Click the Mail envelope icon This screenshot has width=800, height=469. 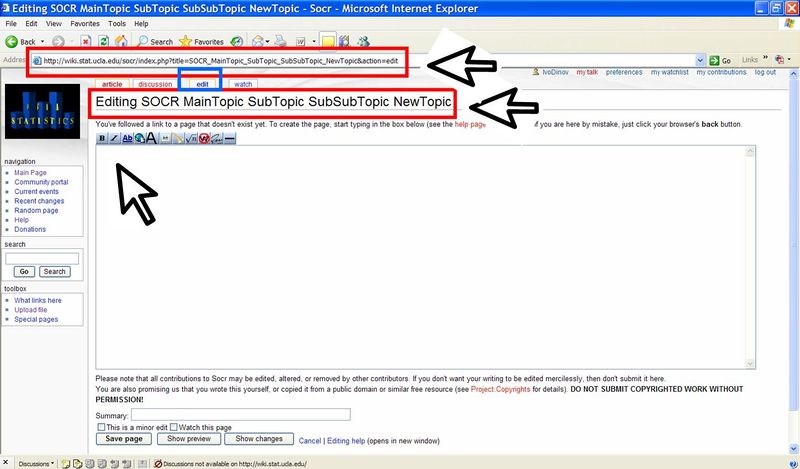coord(258,42)
